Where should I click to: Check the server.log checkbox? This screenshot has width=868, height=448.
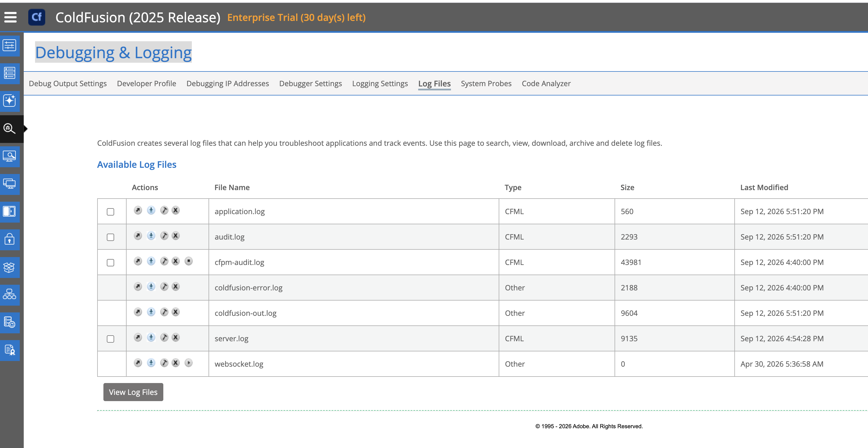[x=110, y=339]
